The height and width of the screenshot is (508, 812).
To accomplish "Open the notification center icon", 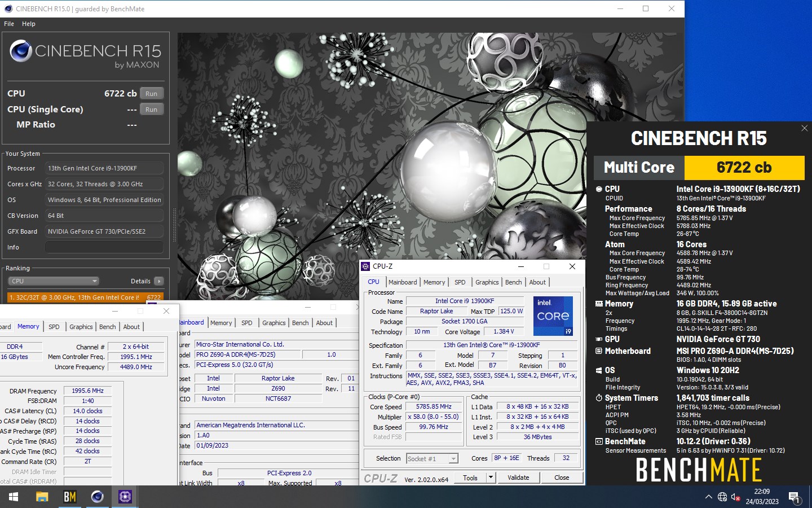I will [795, 498].
